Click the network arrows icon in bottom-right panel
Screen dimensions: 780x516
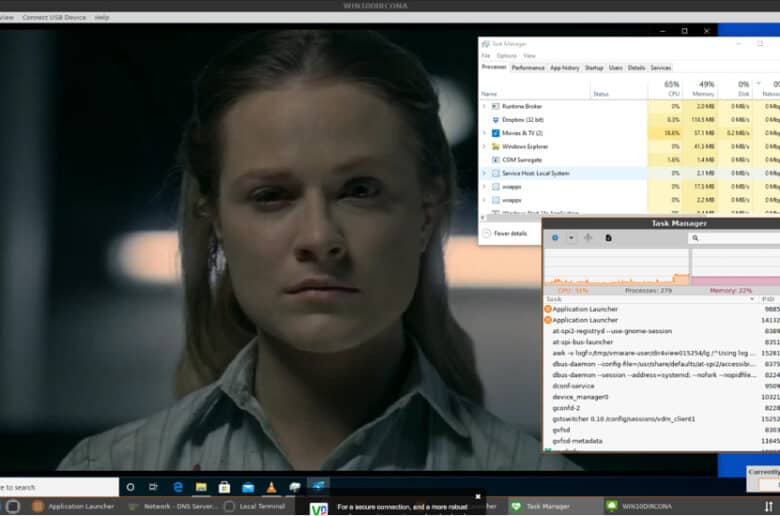pyautogui.click(x=769, y=507)
